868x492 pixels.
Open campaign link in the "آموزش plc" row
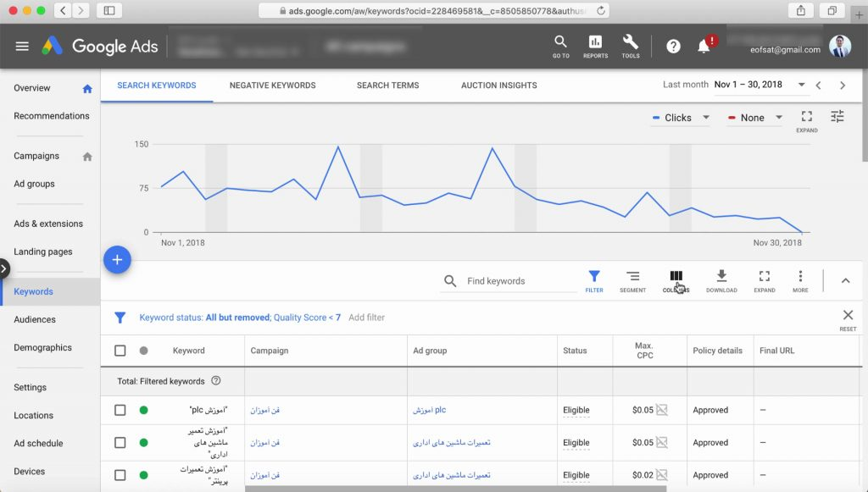coord(264,410)
